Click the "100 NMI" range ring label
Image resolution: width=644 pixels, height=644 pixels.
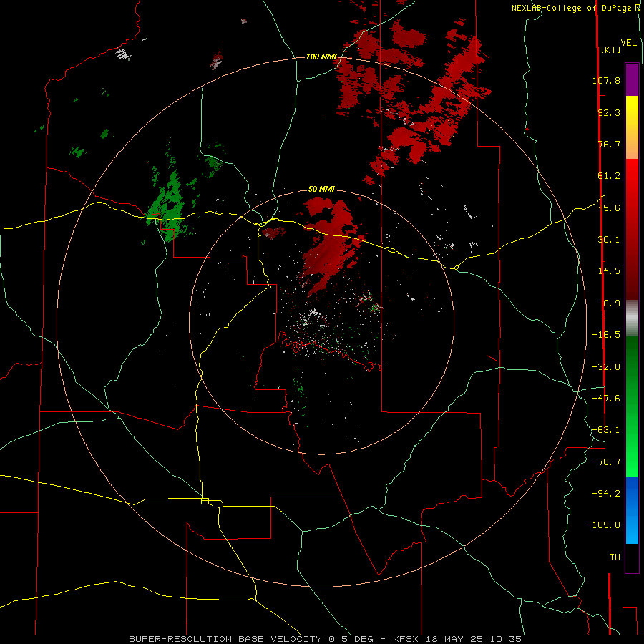[x=321, y=57]
